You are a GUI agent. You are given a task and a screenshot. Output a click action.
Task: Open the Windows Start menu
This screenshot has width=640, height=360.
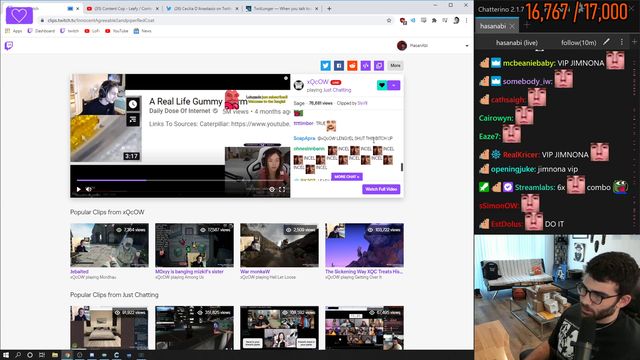tap(6, 355)
